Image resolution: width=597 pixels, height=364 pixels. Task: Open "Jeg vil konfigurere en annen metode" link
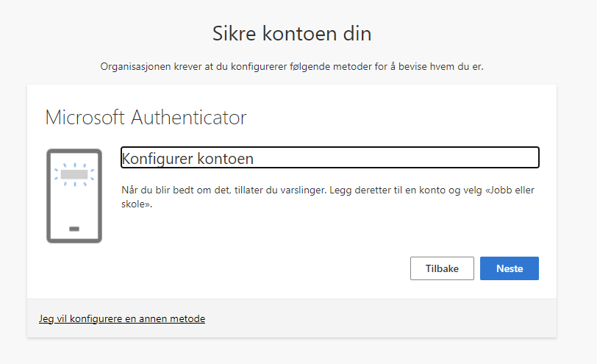point(122,318)
